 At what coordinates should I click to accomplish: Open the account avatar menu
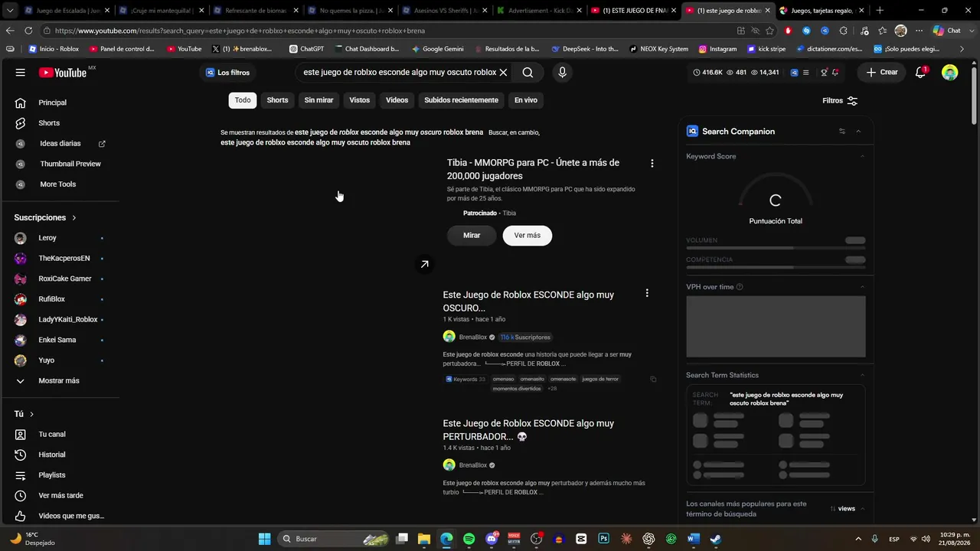tap(949, 73)
